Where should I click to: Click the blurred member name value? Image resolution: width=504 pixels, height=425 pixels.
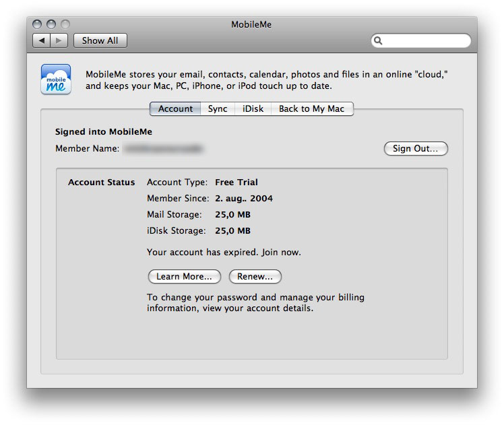point(163,148)
